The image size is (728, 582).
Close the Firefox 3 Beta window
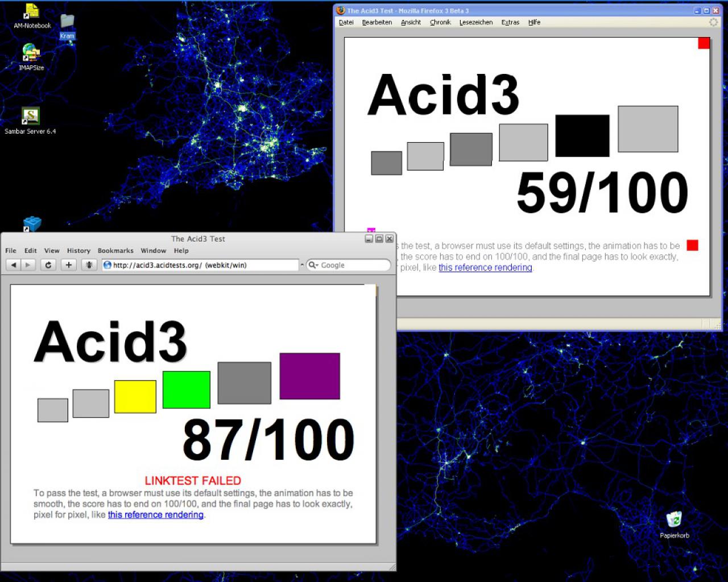tap(715, 10)
